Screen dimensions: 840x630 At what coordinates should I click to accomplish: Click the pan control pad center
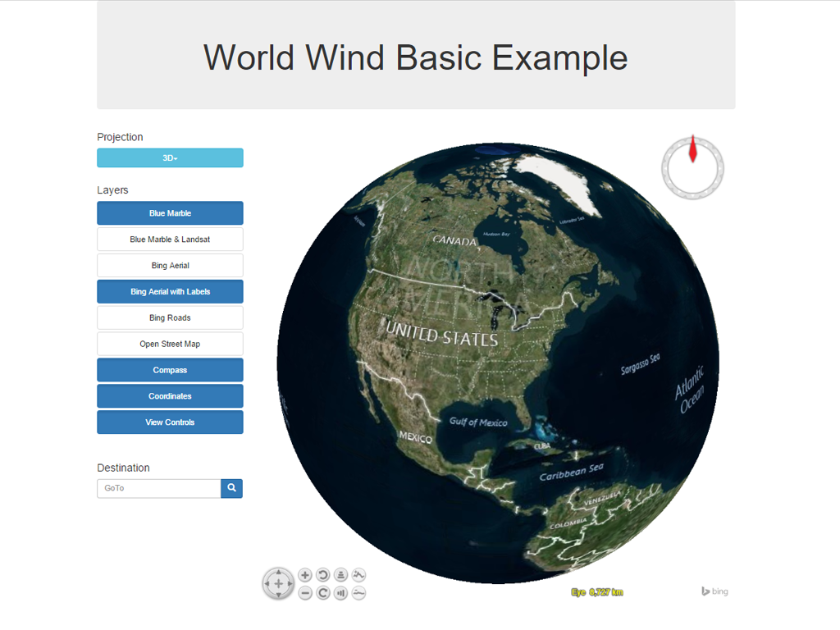[279, 583]
